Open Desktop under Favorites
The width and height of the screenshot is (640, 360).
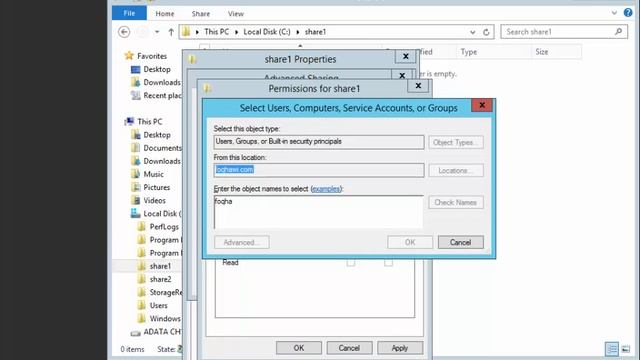[x=157, y=69]
